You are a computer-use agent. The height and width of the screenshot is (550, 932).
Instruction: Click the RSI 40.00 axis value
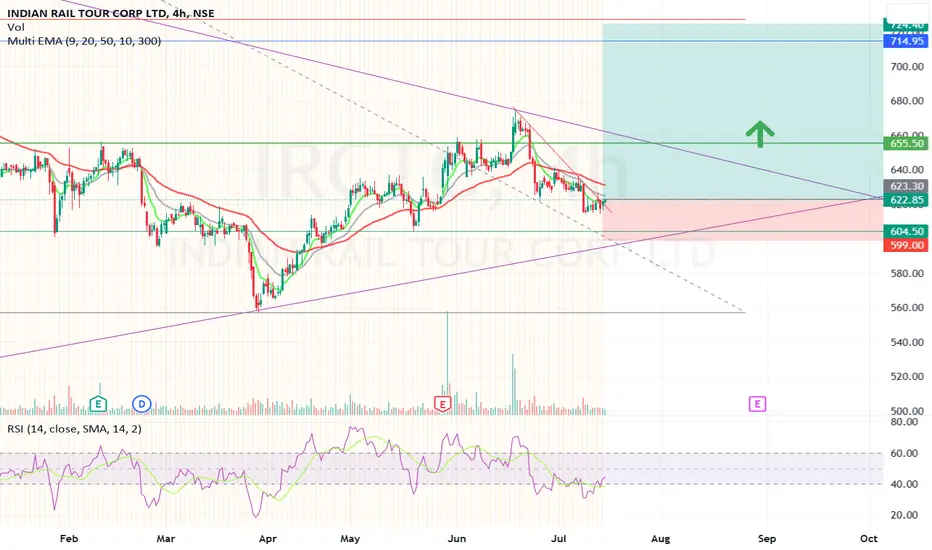click(904, 484)
